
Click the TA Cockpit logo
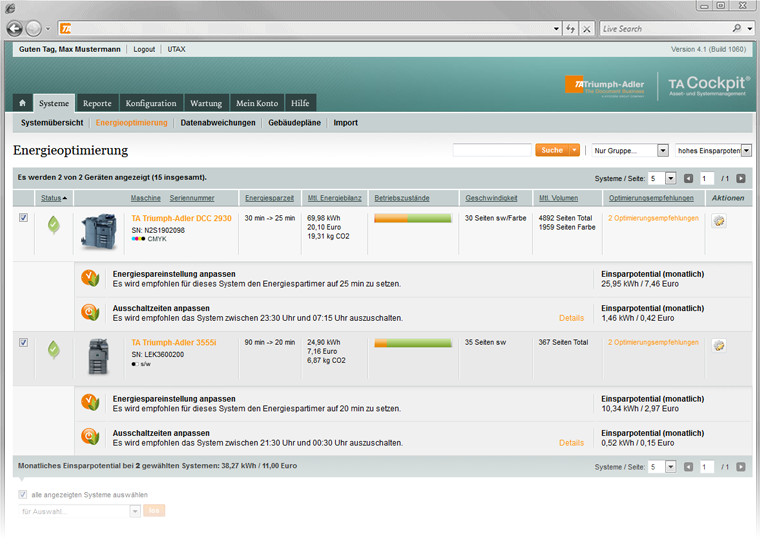click(x=709, y=85)
